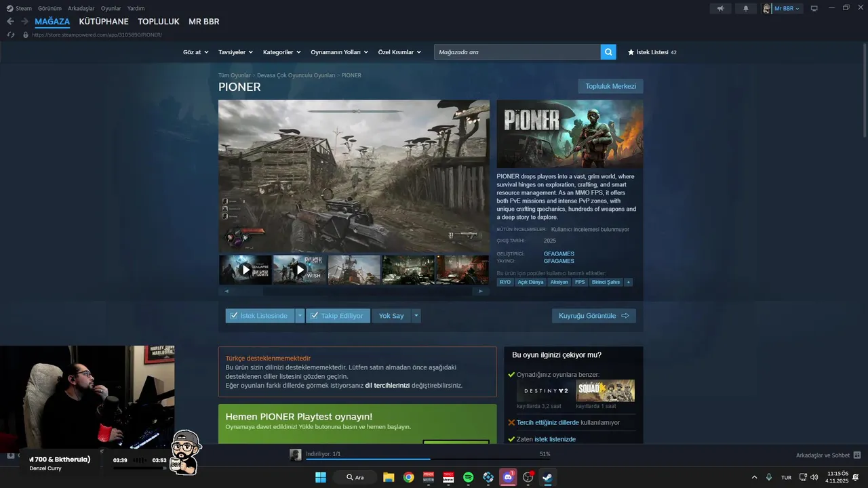Play the COLLAPSE trailer thumbnail
868x488 pixels.
(x=245, y=270)
